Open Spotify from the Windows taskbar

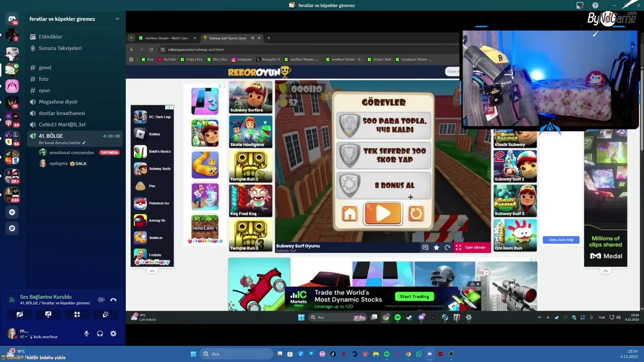[x=386, y=354]
